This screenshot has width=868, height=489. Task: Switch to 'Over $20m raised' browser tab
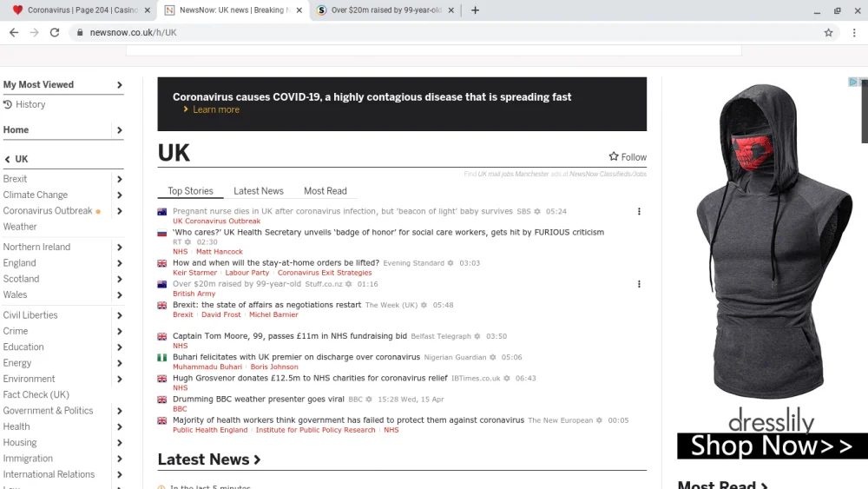tap(386, 10)
